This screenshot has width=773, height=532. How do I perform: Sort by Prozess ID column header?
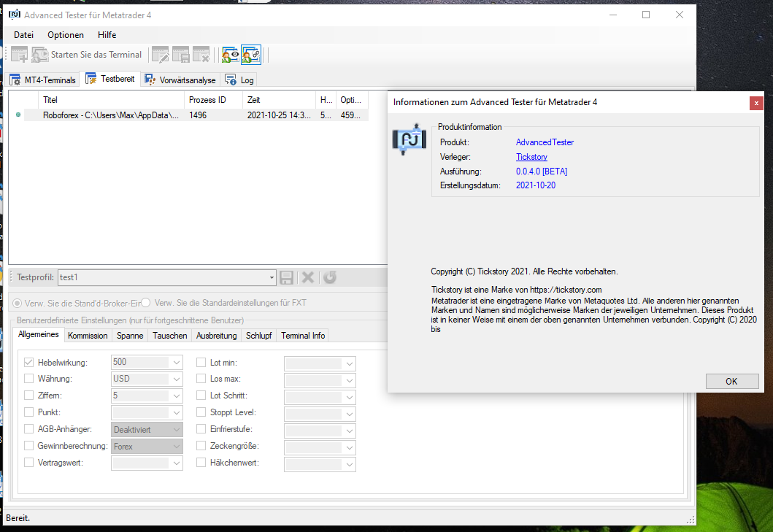[x=213, y=100]
